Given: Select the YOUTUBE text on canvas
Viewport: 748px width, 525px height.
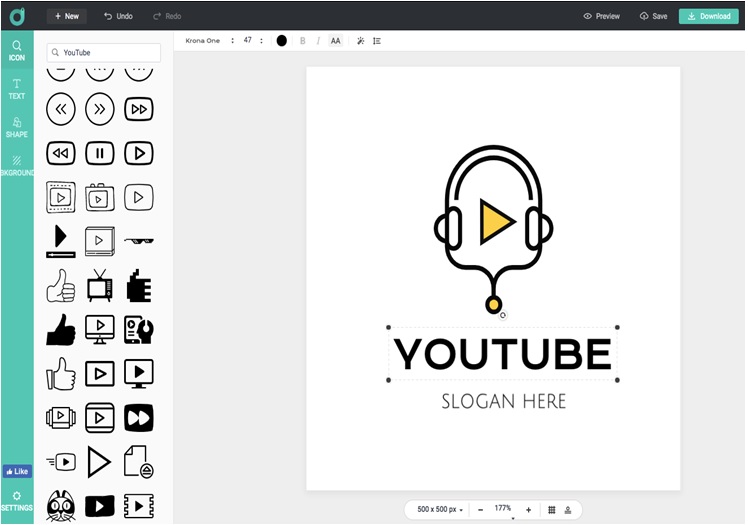Looking at the screenshot, I should coord(503,354).
